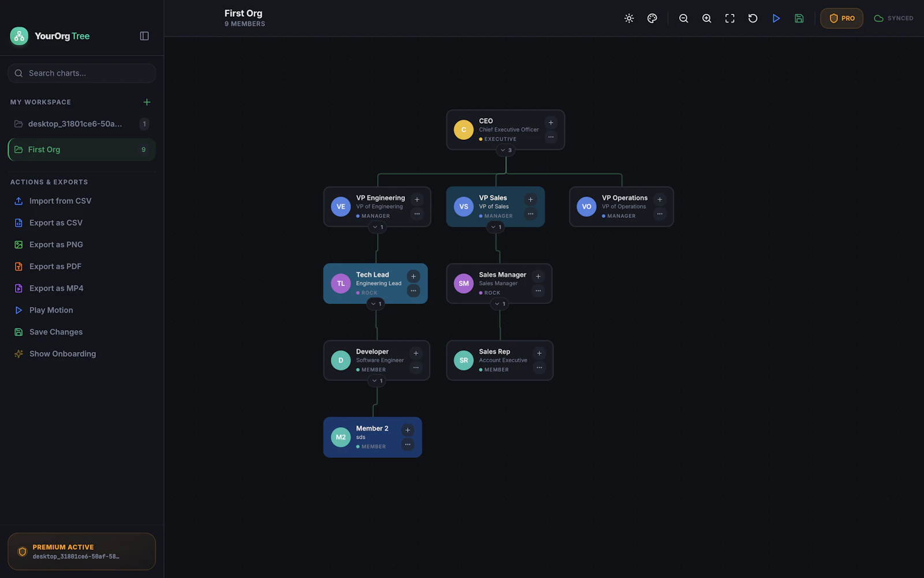
Task: Collapse VP Sales subtree
Action: pos(496,227)
